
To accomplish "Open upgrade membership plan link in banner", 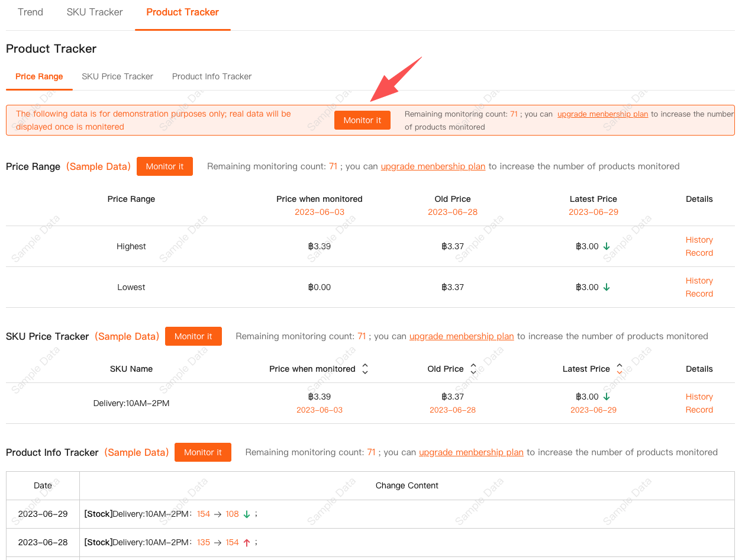I will (602, 114).
